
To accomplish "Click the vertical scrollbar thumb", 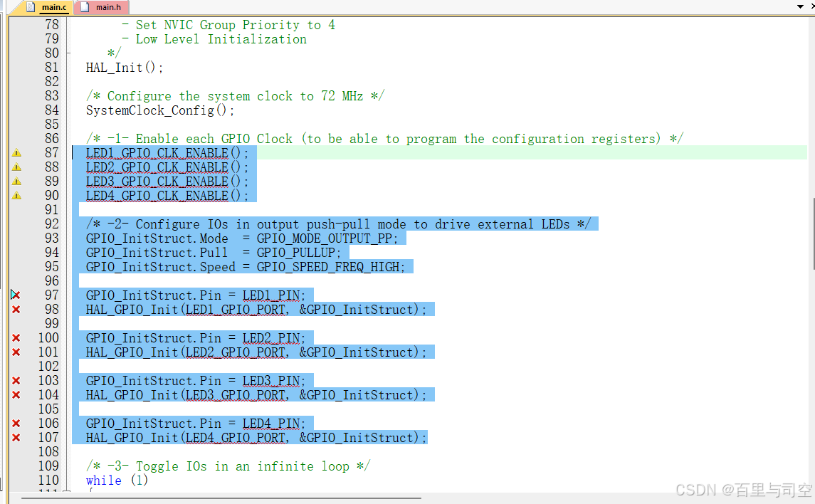I will coord(814,233).
